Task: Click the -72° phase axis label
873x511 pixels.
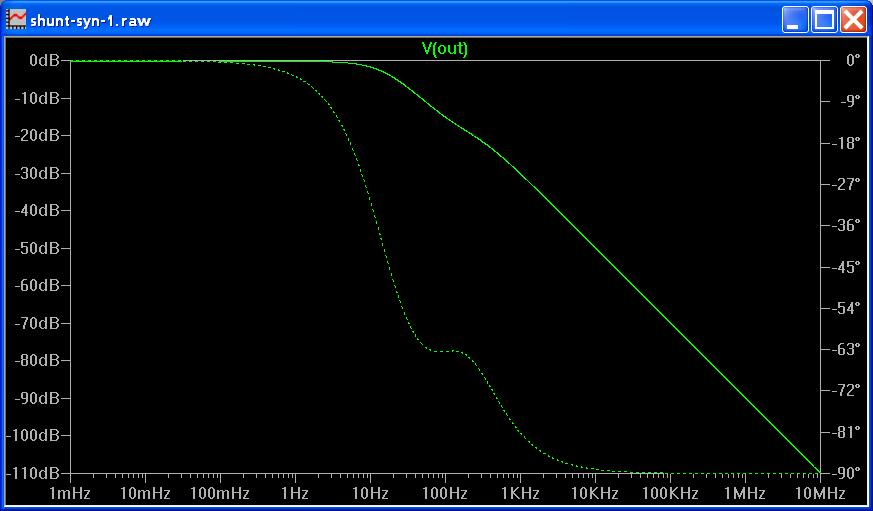Action: pos(845,390)
